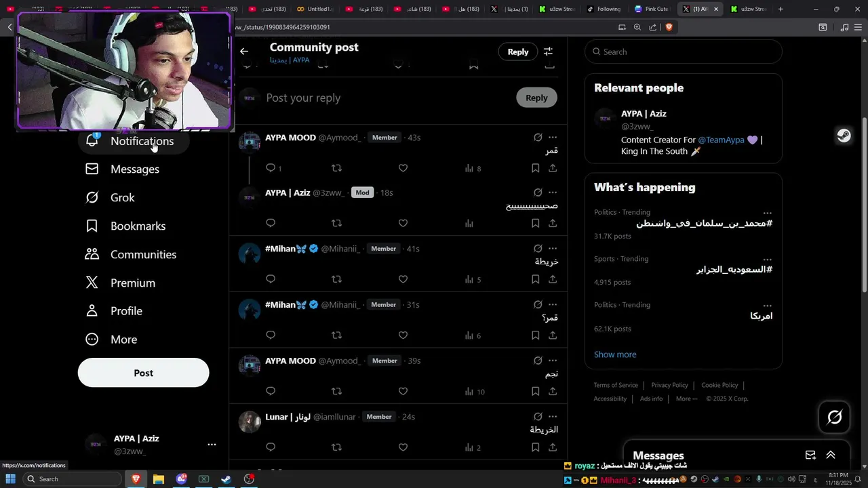Click Show more under What's happening
This screenshot has height=488, width=868.
[x=615, y=354]
